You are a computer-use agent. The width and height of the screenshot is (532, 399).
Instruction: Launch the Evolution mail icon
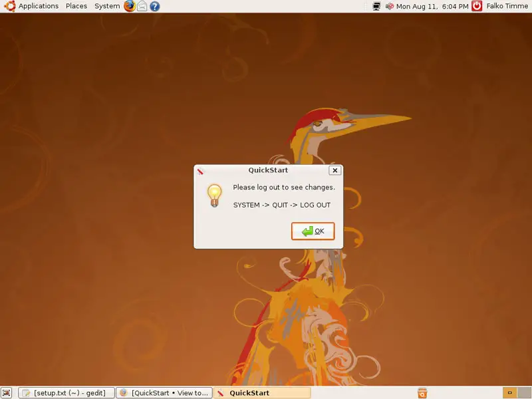coord(142,6)
